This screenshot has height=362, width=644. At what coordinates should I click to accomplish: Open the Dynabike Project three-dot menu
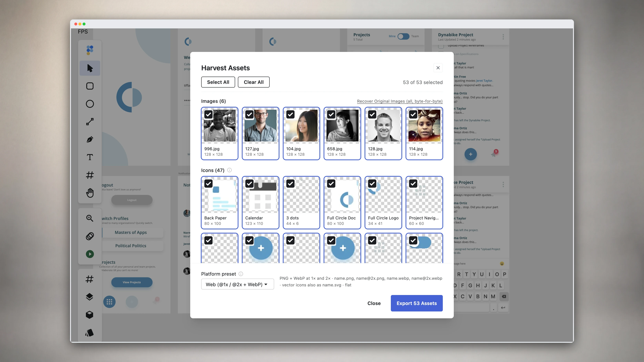coord(503,37)
